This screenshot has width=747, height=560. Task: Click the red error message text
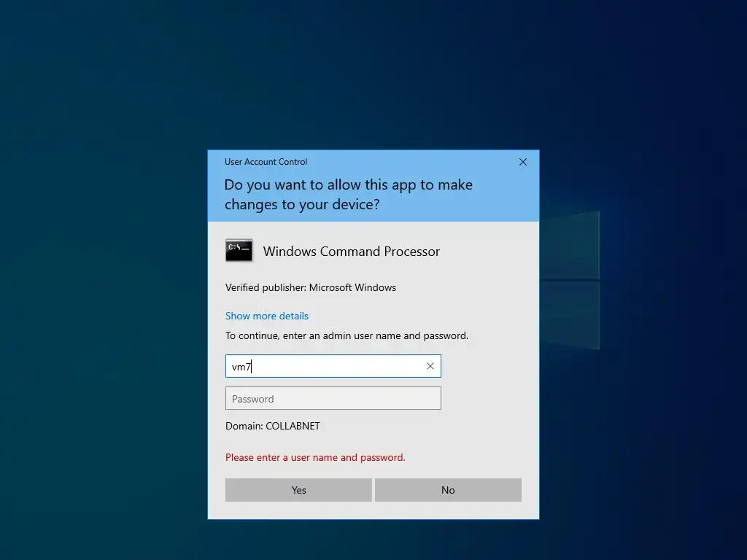coord(315,458)
